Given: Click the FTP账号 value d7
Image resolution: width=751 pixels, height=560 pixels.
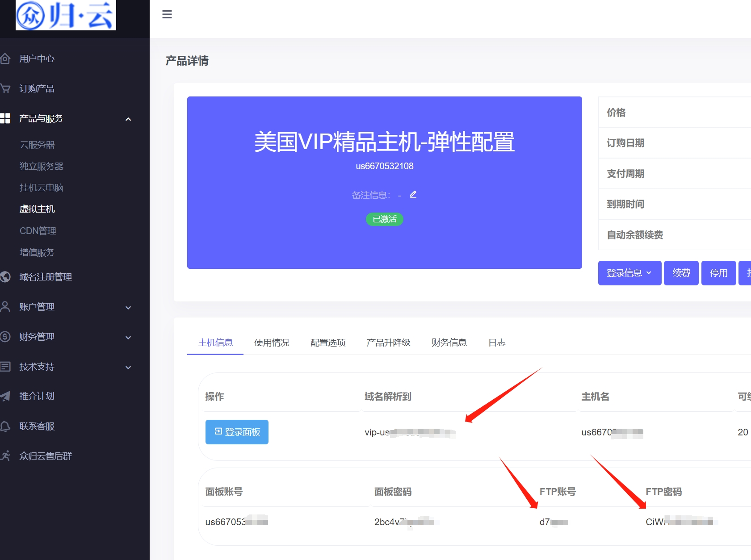Looking at the screenshot, I should (x=554, y=522).
